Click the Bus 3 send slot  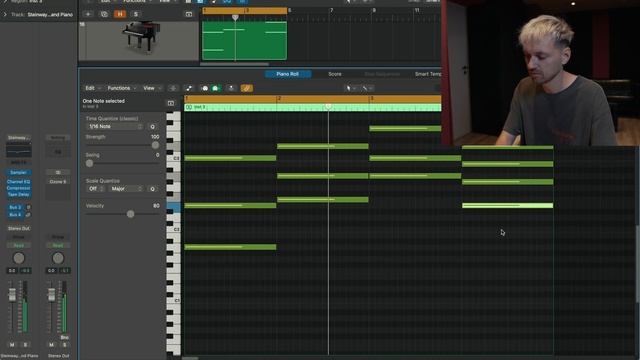click(15, 207)
